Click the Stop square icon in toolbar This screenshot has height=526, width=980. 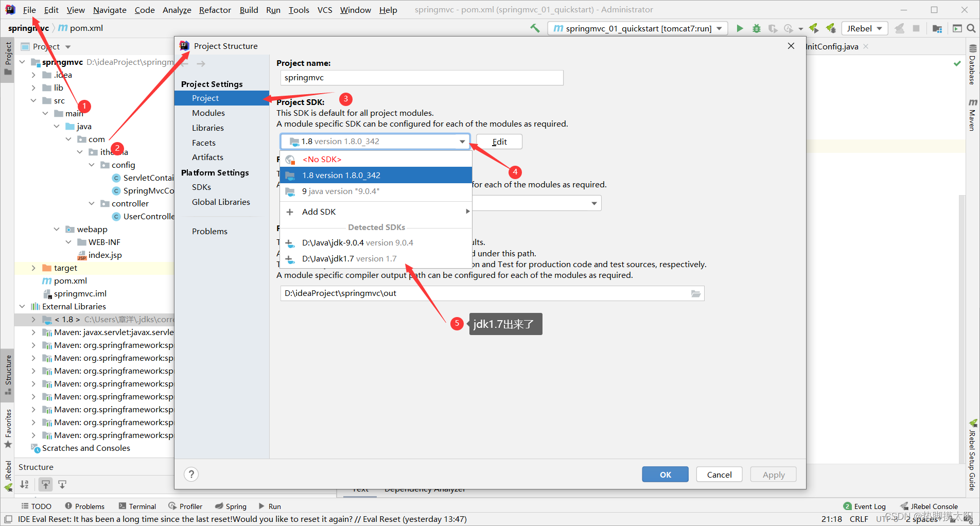[x=916, y=28]
